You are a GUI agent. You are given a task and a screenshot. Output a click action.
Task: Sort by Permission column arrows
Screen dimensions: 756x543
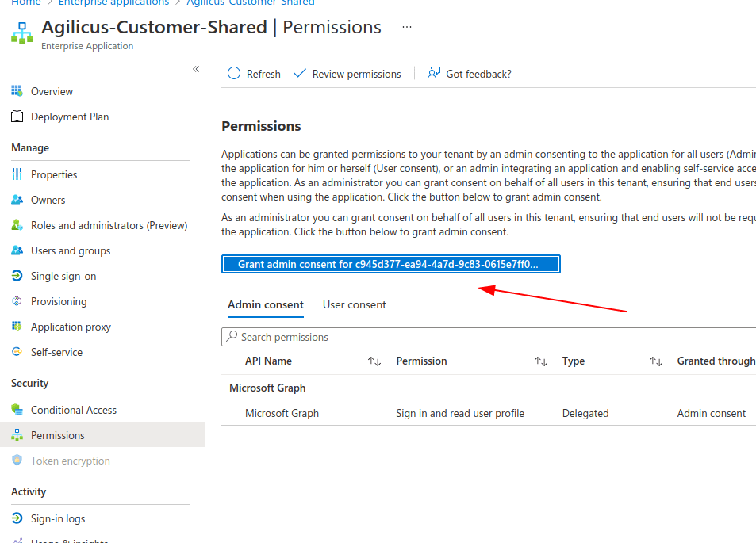click(540, 361)
